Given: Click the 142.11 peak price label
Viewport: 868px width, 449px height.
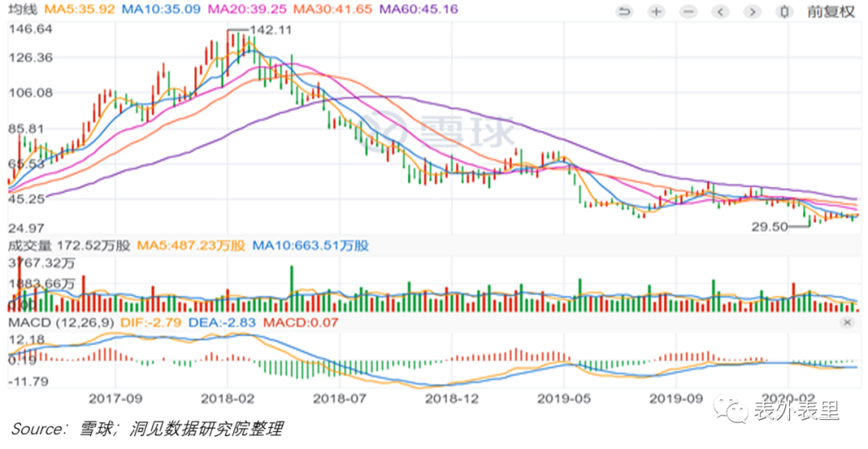Looking at the screenshot, I should [271, 31].
